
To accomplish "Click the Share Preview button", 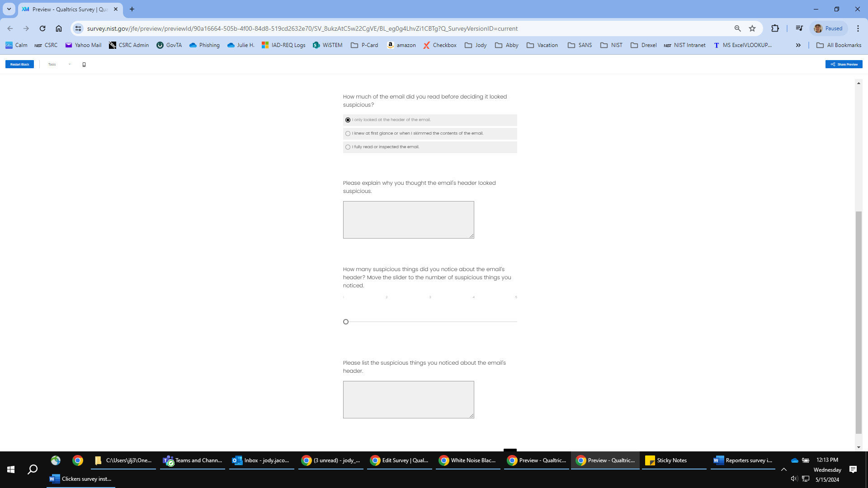I will [x=844, y=65].
